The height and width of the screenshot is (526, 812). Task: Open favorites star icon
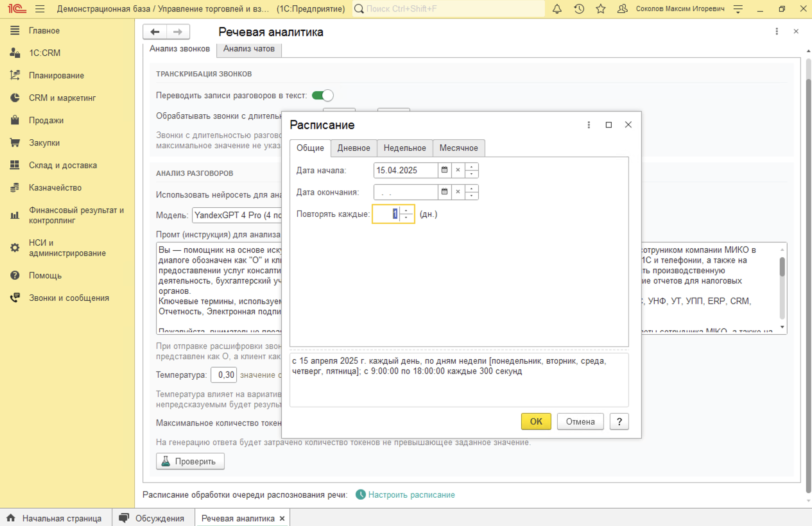601,9
